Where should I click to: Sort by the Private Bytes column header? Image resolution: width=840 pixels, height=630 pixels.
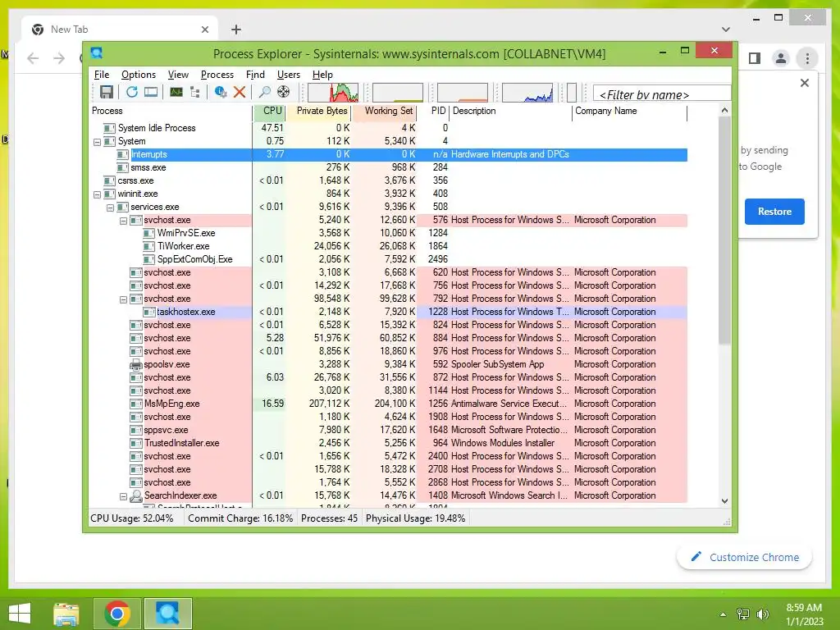coord(319,111)
